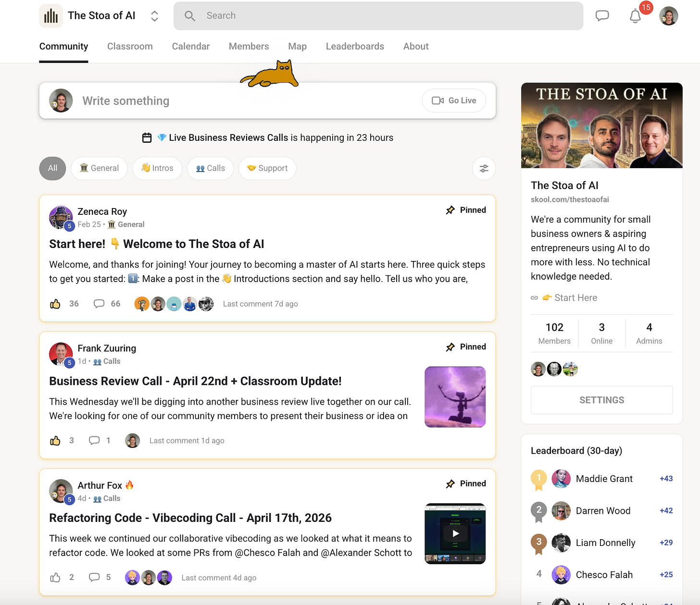Open profile avatar in top bar
Image resolution: width=700 pixels, height=605 pixels.
(x=668, y=16)
